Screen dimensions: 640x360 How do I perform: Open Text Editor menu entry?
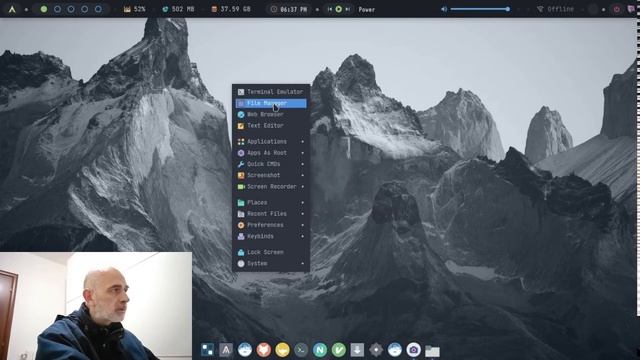point(271,126)
